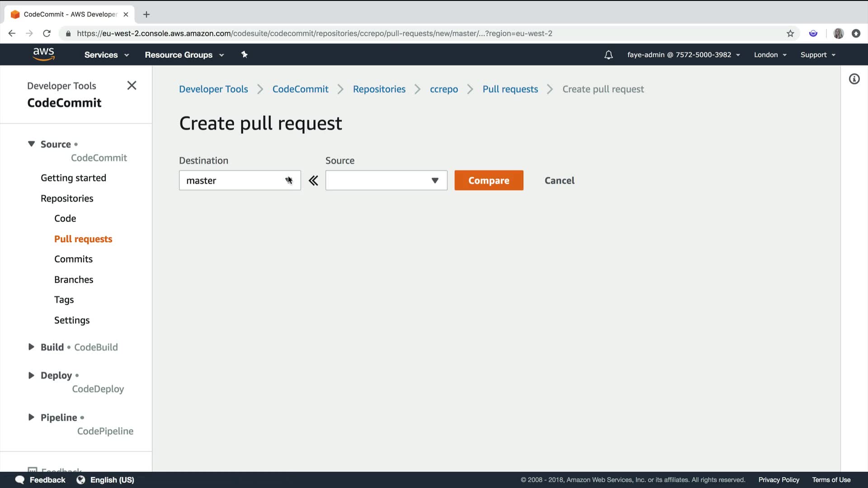Close the Developer Tools sidebar

pos(132,85)
